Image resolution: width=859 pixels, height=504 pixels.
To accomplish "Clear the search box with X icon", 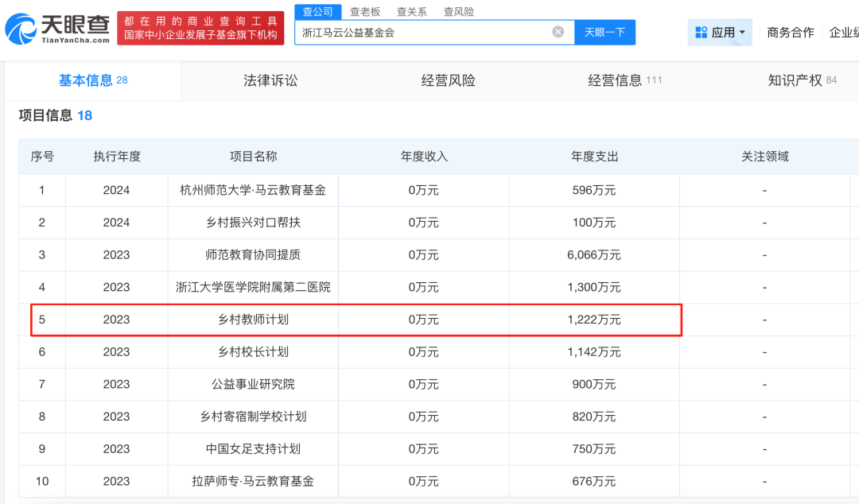I will [x=558, y=32].
